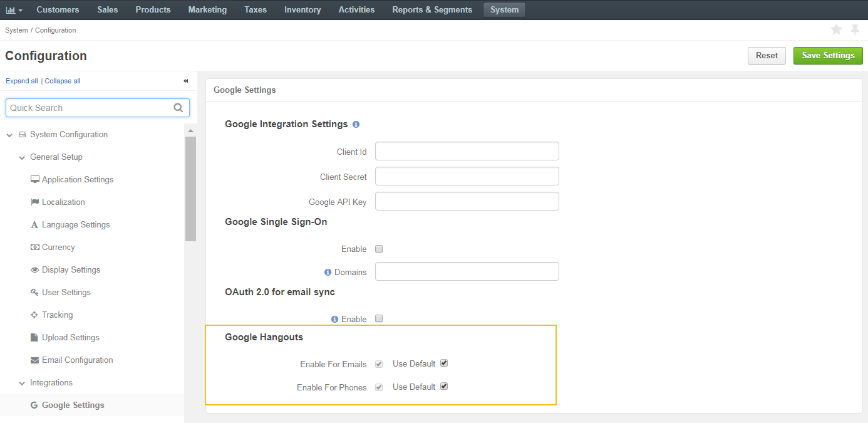Image resolution: width=868 pixels, height=423 pixels.
Task: Click the User Settings key icon
Action: pos(35,292)
